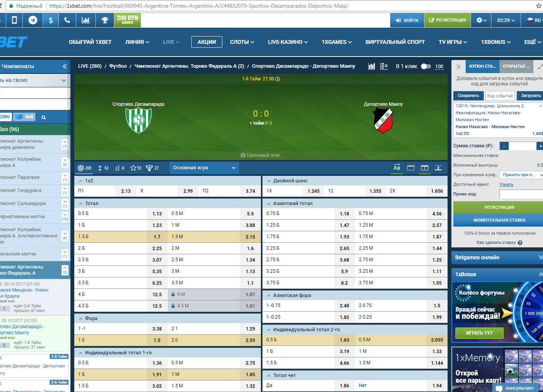This screenshot has width=543, height=392.
Task: Open ВИРТУАЛЬНЫЙ СПОРТ menu item
Action: (395, 42)
